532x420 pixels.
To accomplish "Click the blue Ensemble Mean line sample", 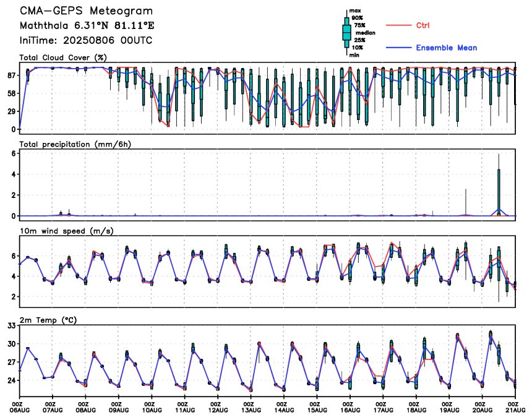I will [398, 48].
